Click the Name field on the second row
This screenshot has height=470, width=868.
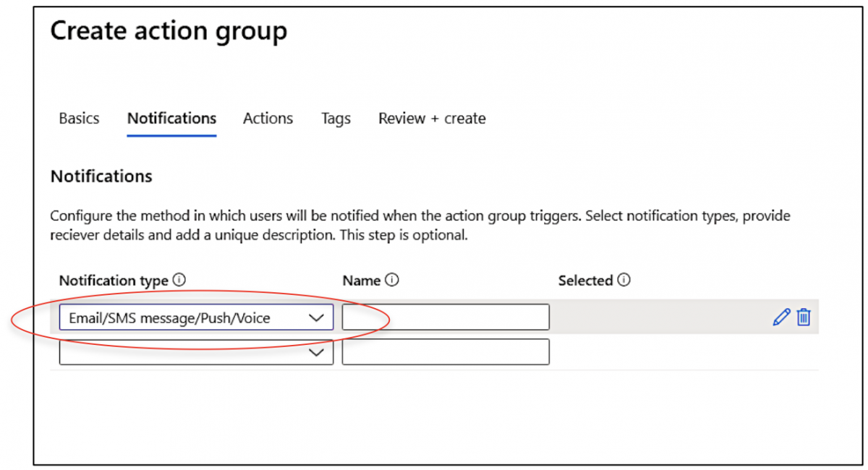tap(445, 352)
